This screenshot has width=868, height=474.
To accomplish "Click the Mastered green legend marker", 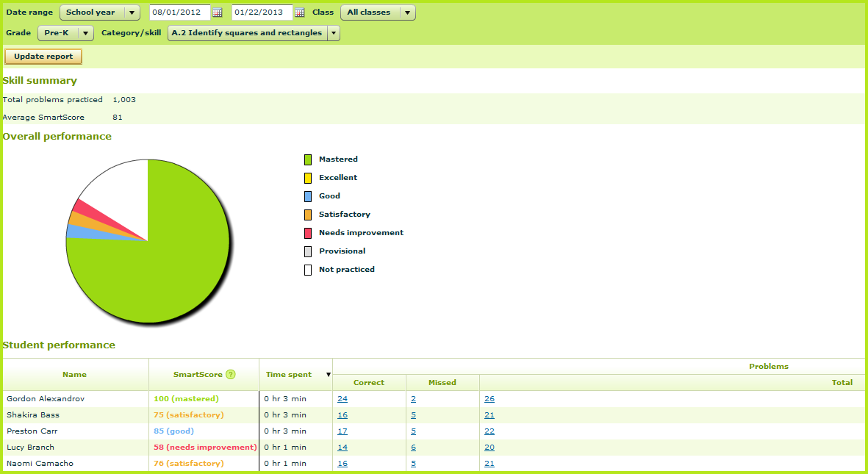I will point(308,159).
